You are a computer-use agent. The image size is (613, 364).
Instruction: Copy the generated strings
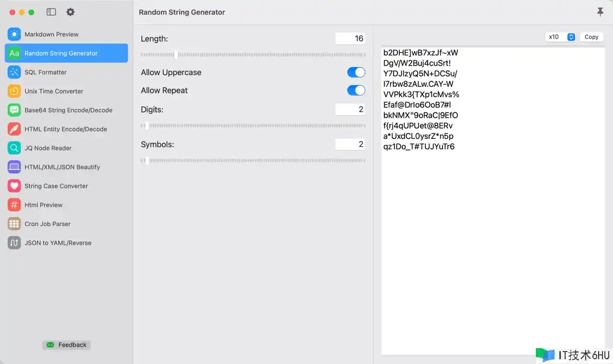click(591, 37)
